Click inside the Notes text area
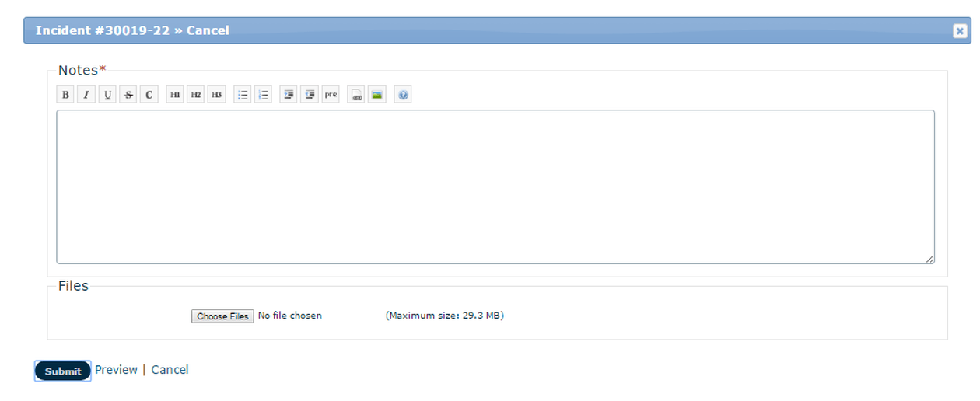Viewport: 980px width, 401px height. click(495, 187)
